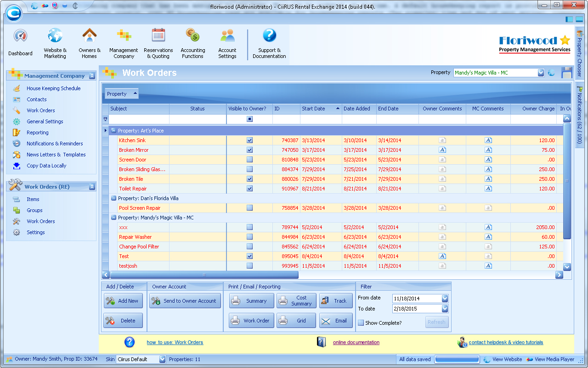588x368 pixels.
Task: Click the Property grouping column chip
Action: [x=122, y=94]
